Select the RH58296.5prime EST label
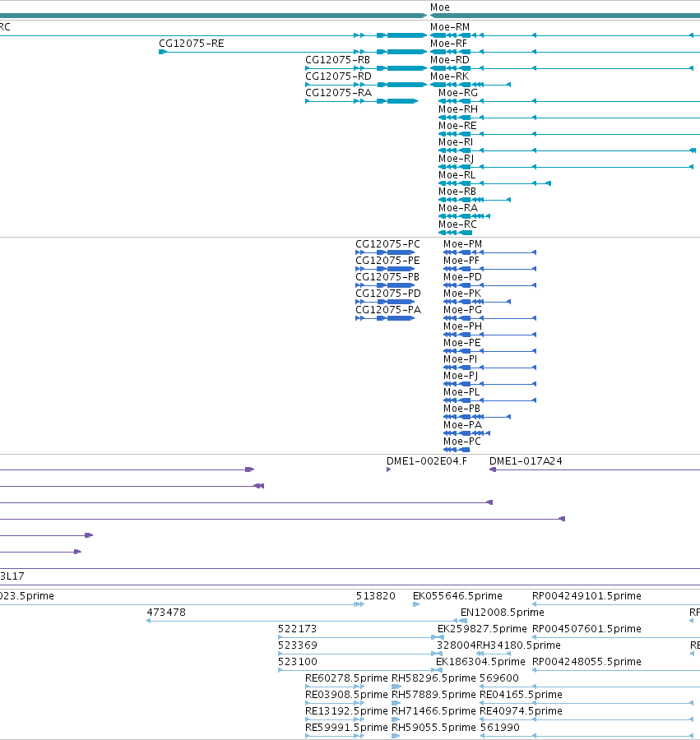Viewport: 700px width, 740px height. (x=433, y=678)
